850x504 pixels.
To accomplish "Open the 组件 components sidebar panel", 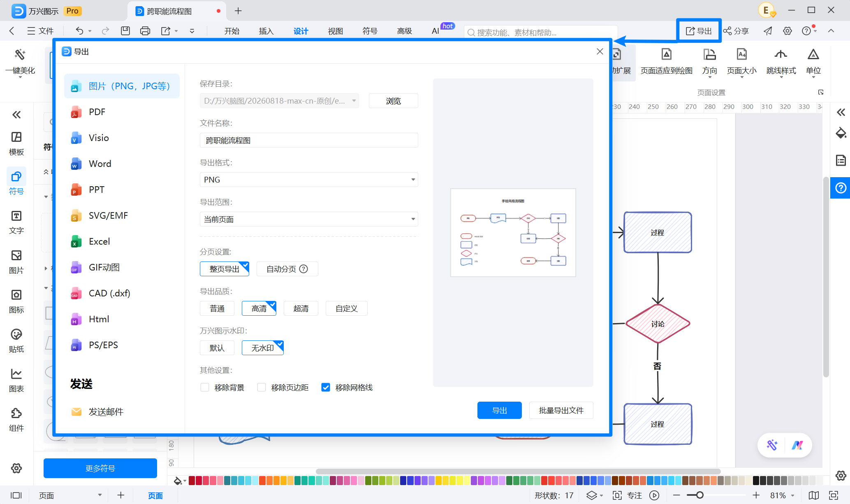I will tap(16, 420).
